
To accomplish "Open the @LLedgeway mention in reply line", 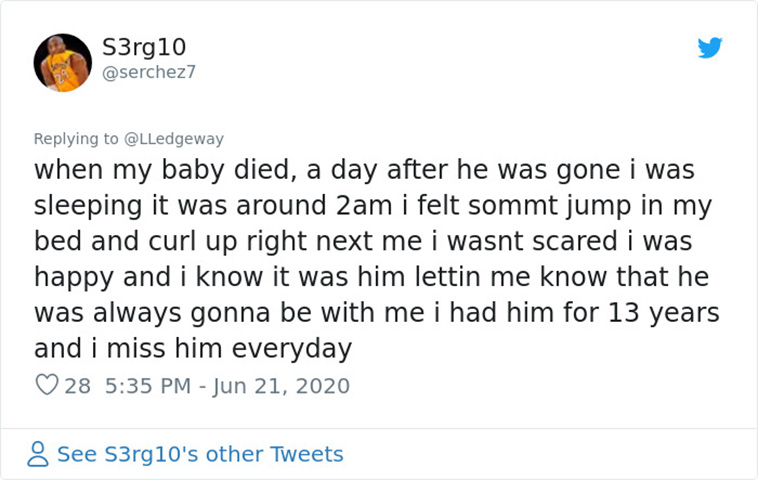I will 174,139.
